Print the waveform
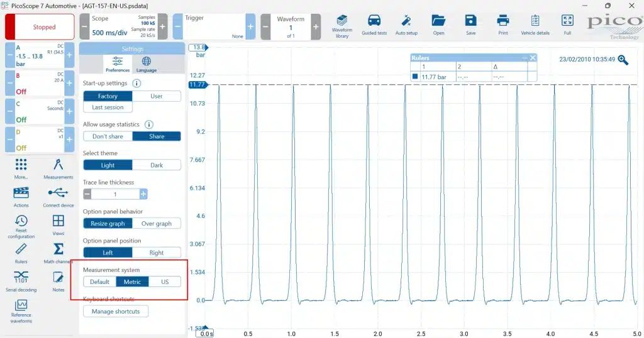Screen dimensions: 644x338 coord(502,25)
